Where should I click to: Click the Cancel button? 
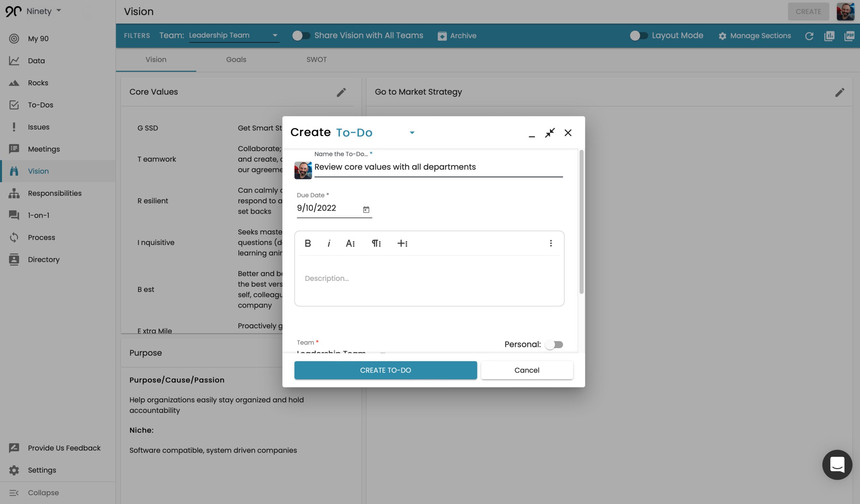pos(526,370)
